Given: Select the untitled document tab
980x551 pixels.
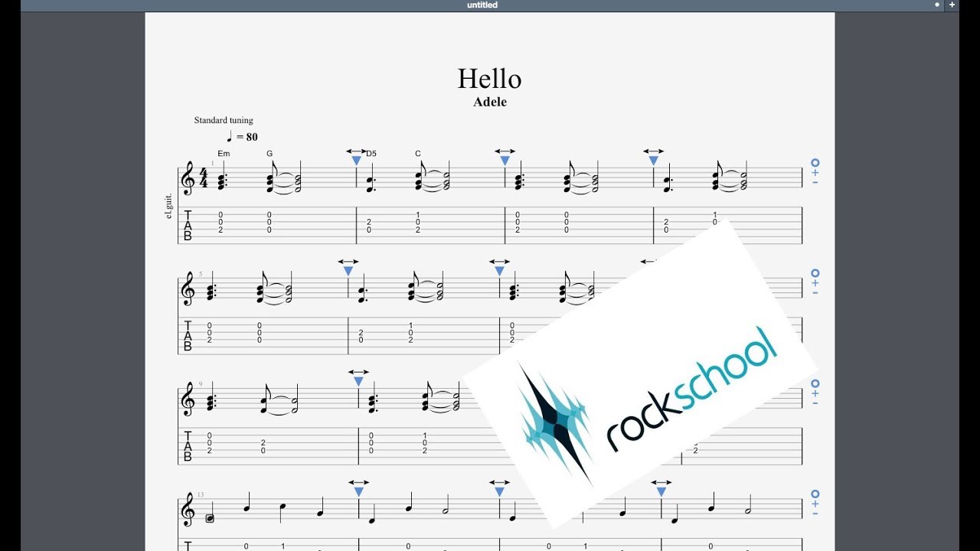Looking at the screenshot, I should pos(482,5).
